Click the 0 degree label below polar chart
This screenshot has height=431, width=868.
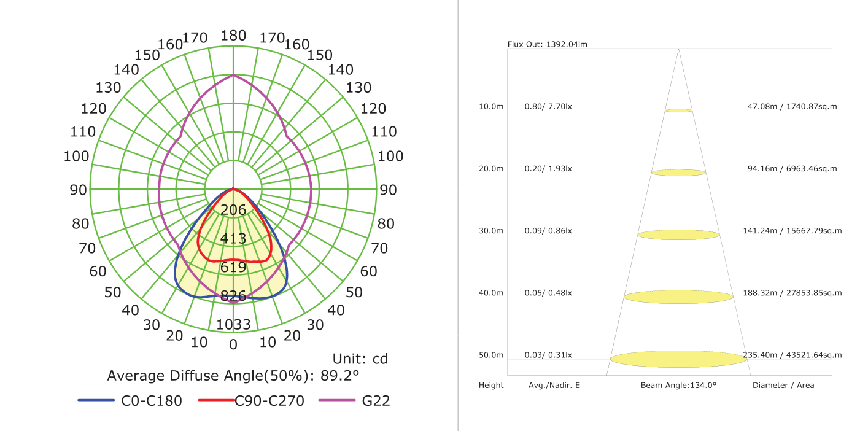(233, 344)
